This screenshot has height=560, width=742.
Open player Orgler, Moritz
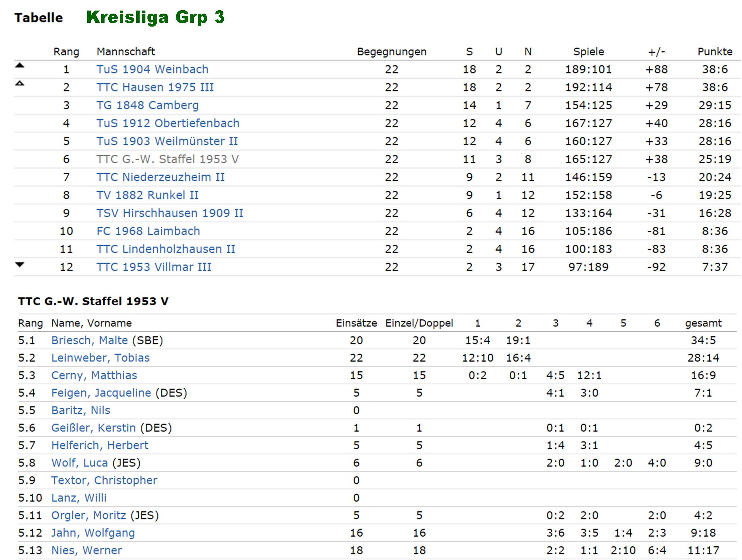tap(89, 516)
